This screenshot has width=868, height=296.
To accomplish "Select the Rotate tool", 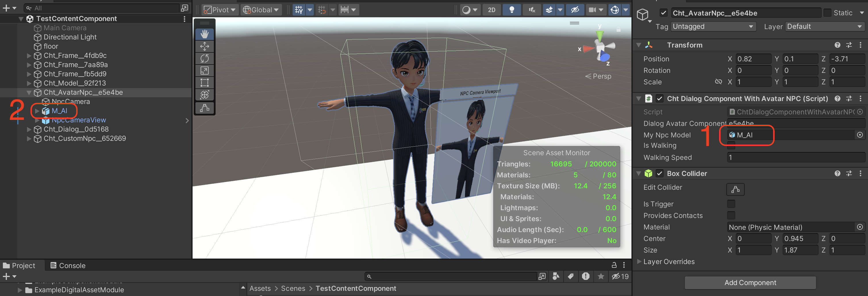I will [204, 58].
